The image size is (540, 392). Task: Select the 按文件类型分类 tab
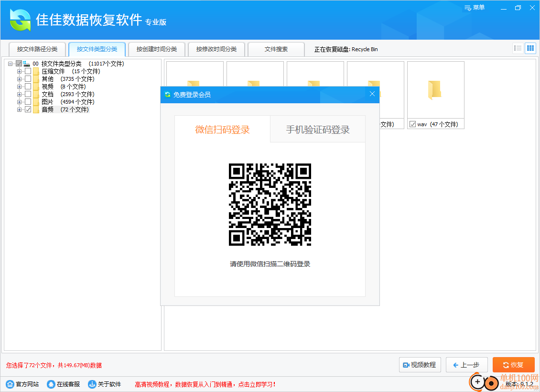[97, 49]
